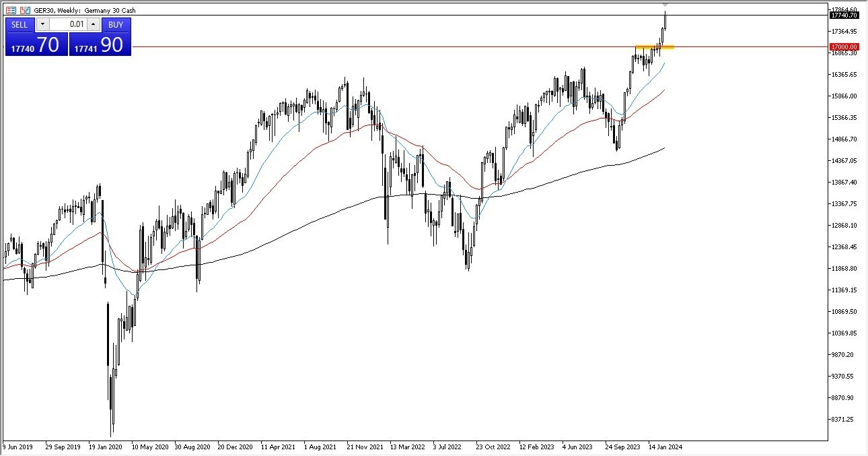Click the red horizontal line at 17000

[404, 46]
